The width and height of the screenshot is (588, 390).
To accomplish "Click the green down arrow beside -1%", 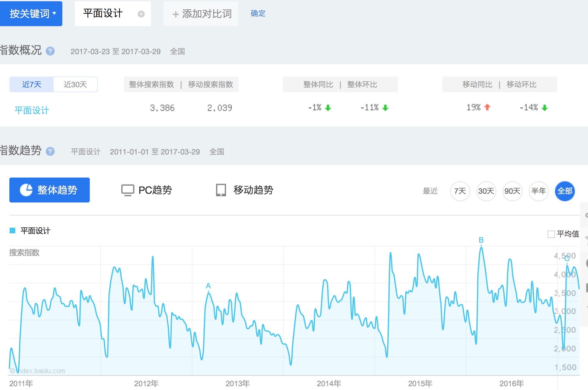I will (x=328, y=108).
